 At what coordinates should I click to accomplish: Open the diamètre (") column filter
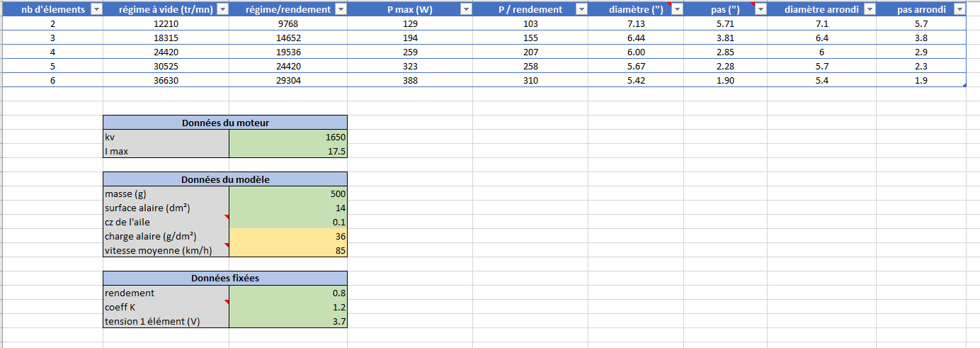pos(676,9)
